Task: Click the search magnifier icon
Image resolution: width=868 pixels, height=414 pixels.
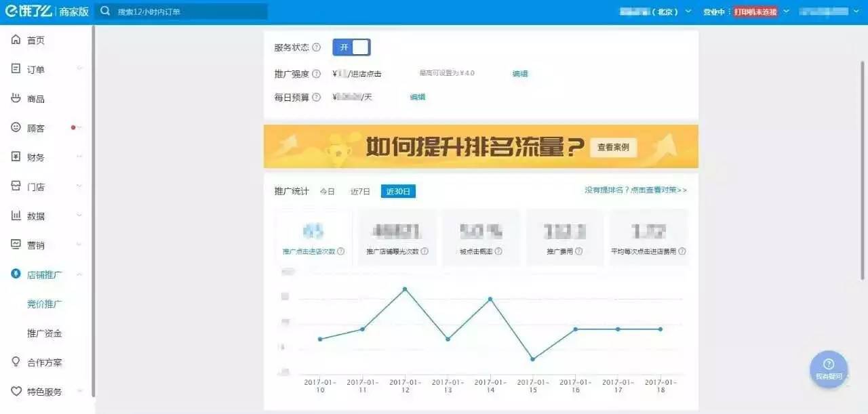Action: pyautogui.click(x=106, y=12)
